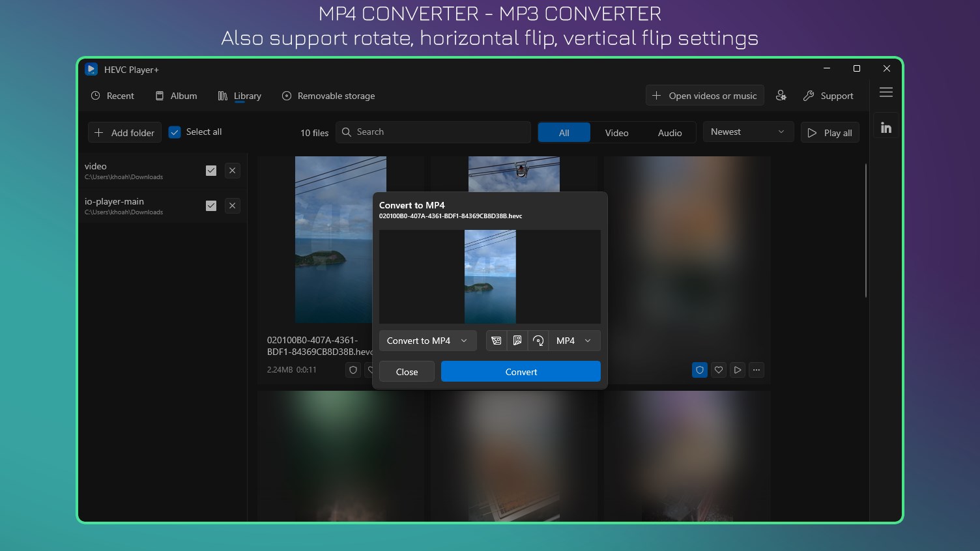Open the Removable storage tab
This screenshot has height=551, width=980.
[328, 96]
